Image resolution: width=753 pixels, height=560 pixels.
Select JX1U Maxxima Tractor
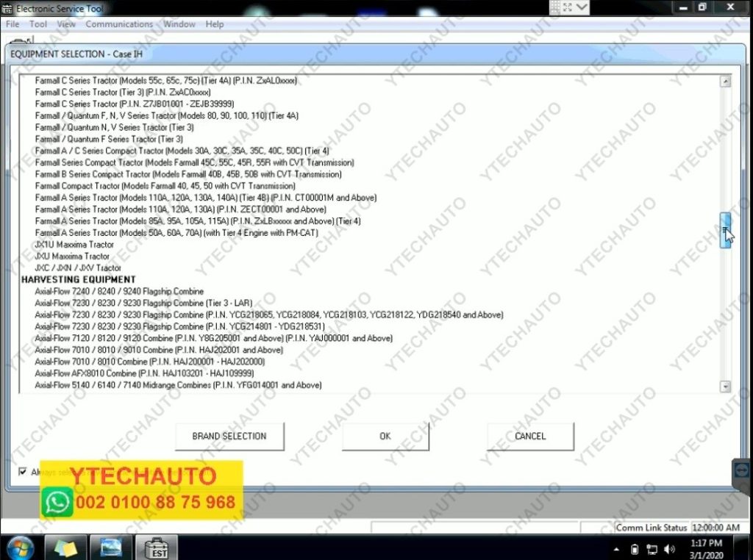tap(74, 244)
